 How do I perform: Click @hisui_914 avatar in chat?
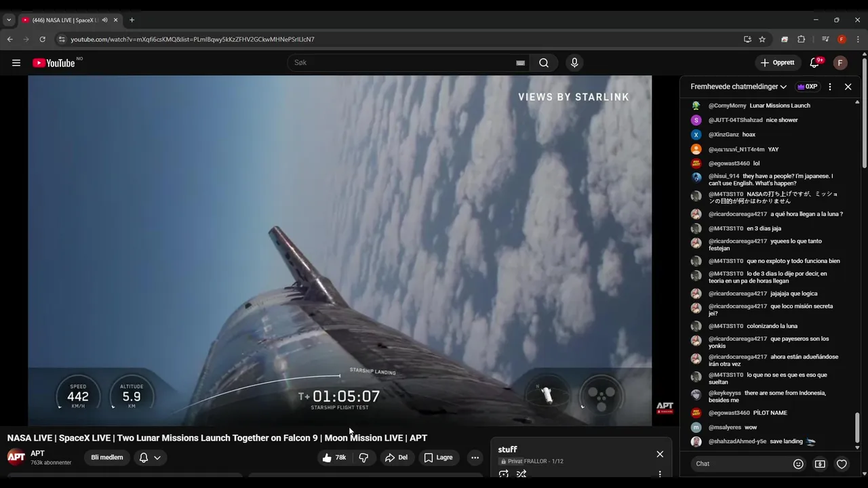point(696,178)
